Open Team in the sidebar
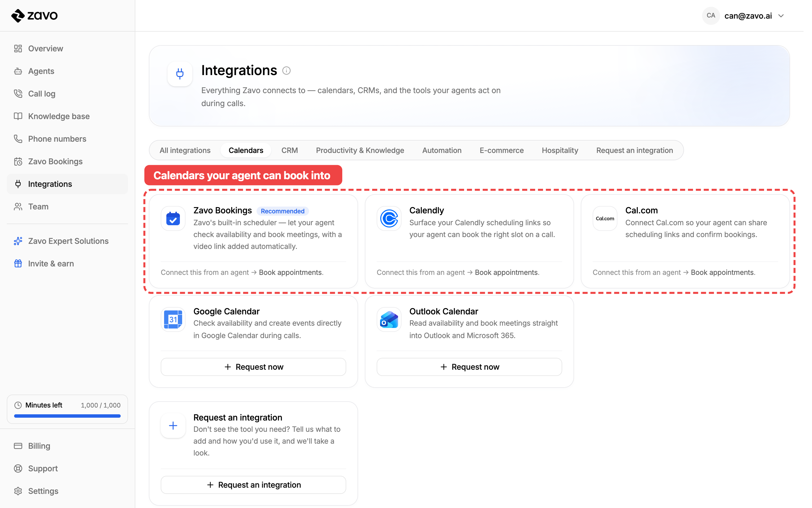Screen dimensions: 812x508 (67, 207)
